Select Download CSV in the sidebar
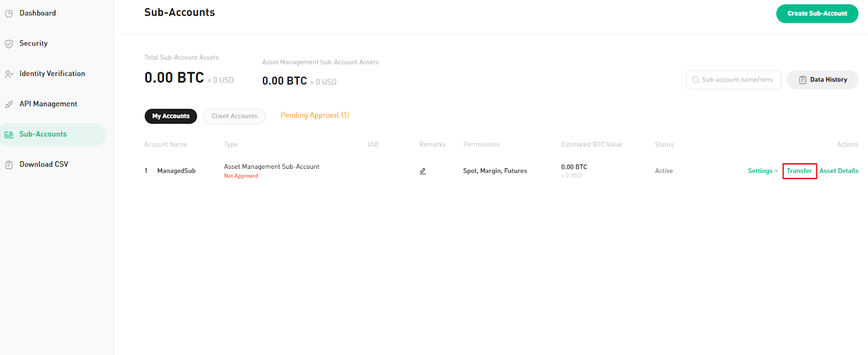The width and height of the screenshot is (868, 355). tap(44, 164)
